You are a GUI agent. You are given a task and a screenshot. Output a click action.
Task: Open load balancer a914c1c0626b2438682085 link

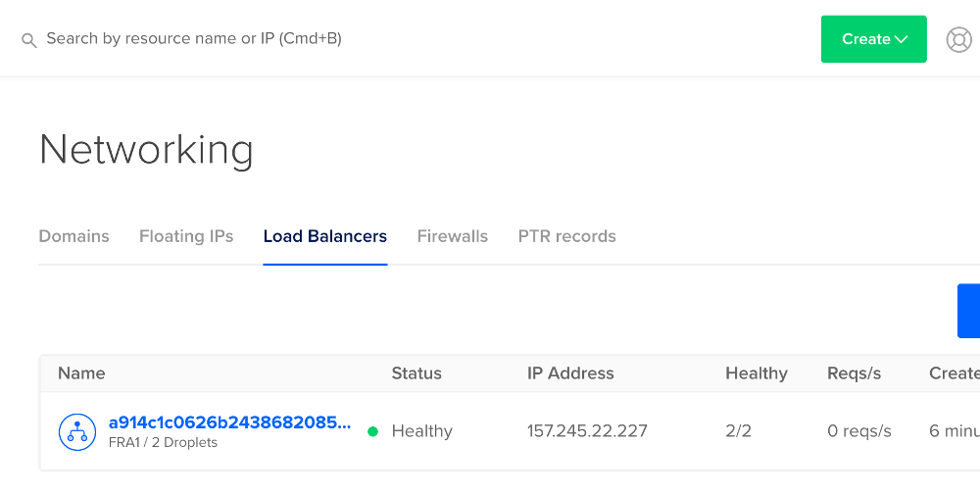pos(229,422)
